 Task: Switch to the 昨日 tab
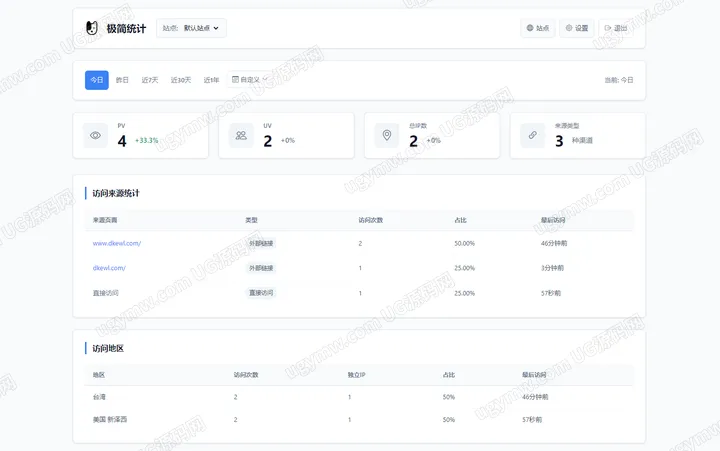(122, 80)
